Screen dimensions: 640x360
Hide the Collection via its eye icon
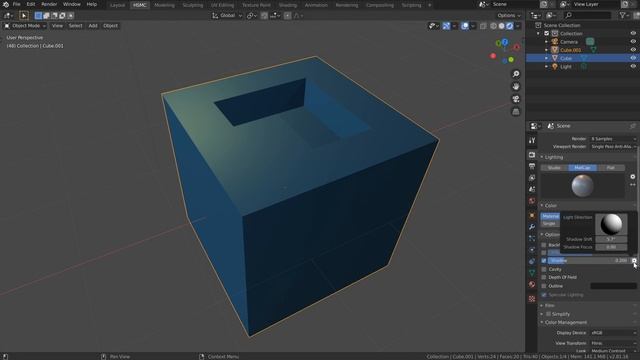tap(633, 33)
